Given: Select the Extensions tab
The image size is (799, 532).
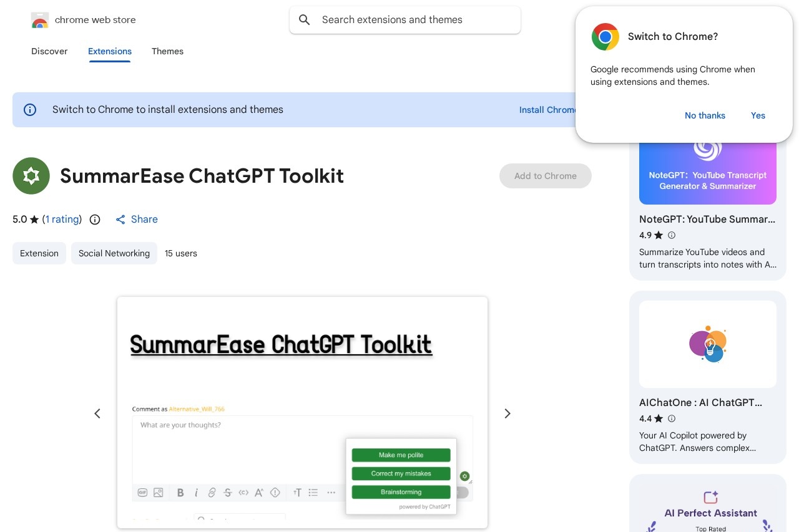Looking at the screenshot, I should coord(110,51).
